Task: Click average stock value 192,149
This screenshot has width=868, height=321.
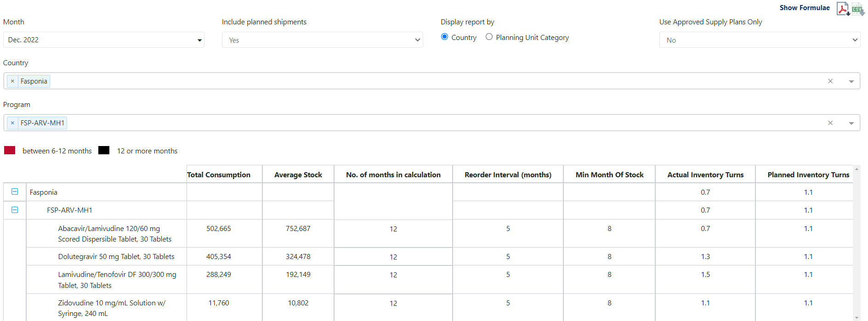Action: 298,275
